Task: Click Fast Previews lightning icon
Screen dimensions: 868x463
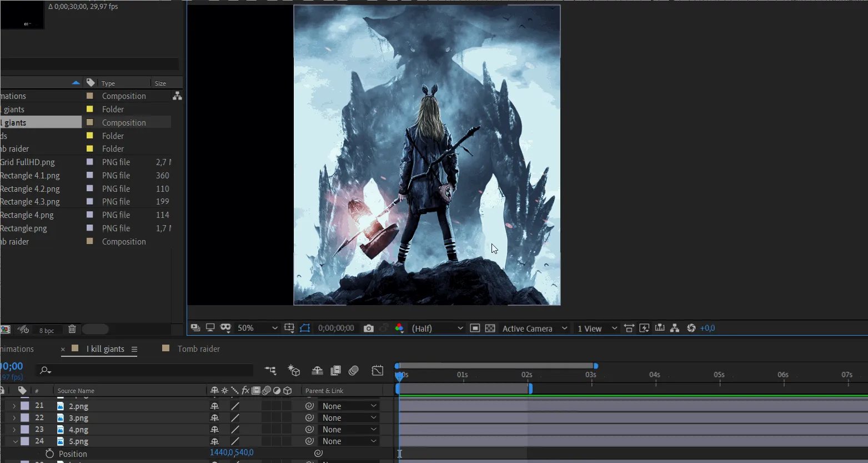Action: click(644, 328)
